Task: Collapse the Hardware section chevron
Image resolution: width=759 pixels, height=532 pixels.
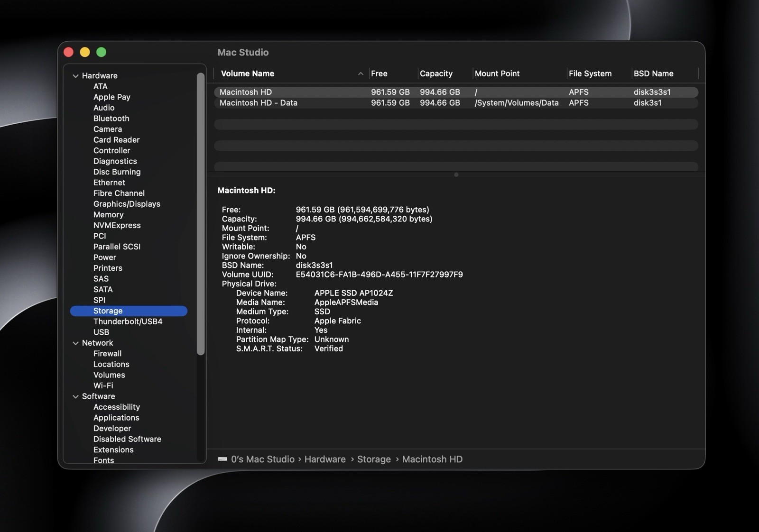Action: pyautogui.click(x=75, y=76)
